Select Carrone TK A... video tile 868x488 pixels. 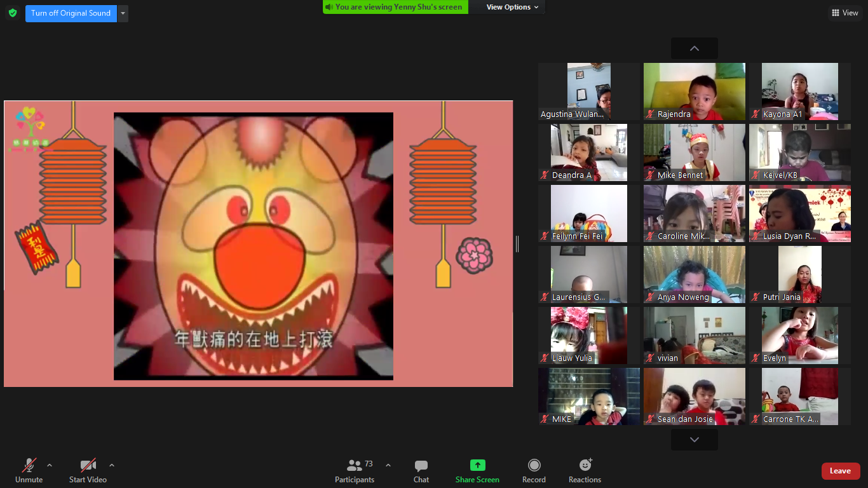[800, 396]
